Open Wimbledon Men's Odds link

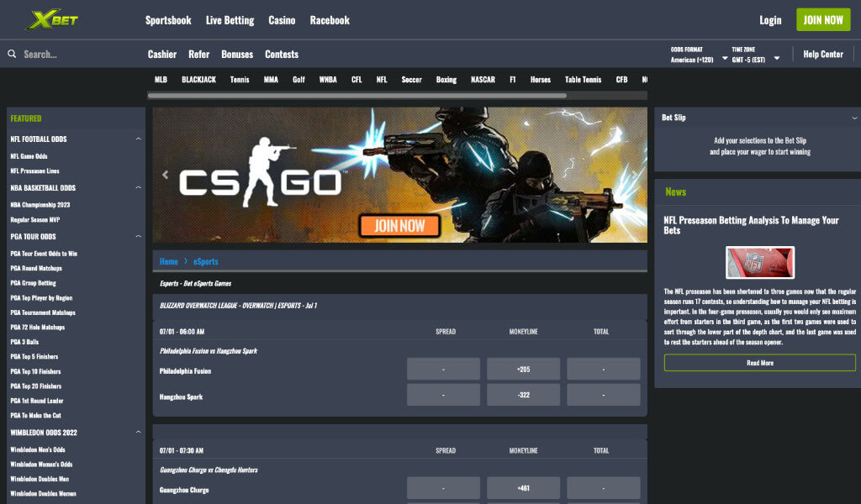[x=38, y=449]
